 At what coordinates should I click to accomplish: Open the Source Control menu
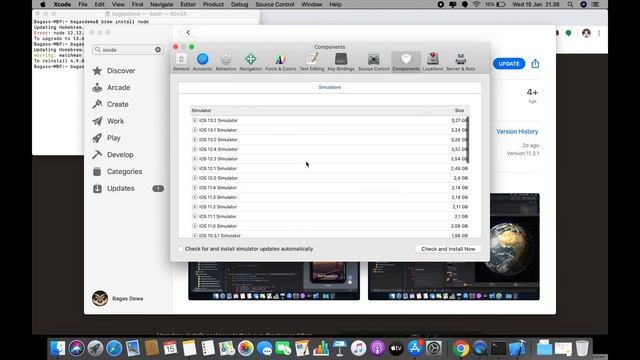coord(275,4)
